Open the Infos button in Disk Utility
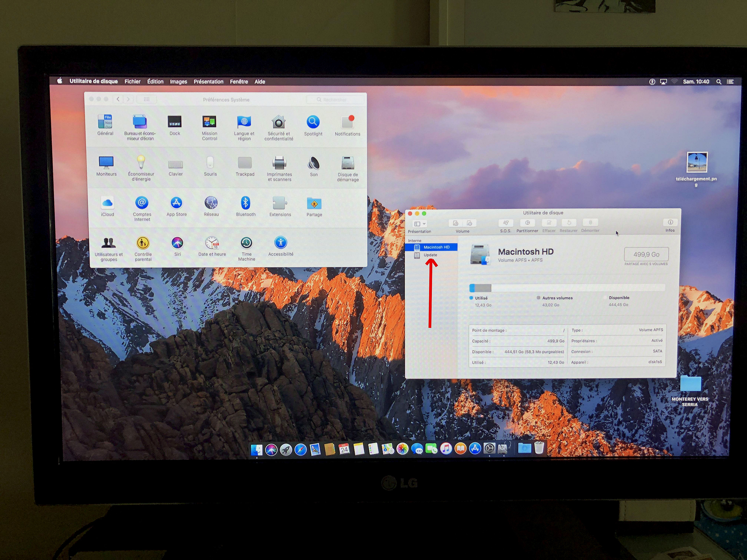Screen dimensions: 747x560 pyautogui.click(x=670, y=223)
